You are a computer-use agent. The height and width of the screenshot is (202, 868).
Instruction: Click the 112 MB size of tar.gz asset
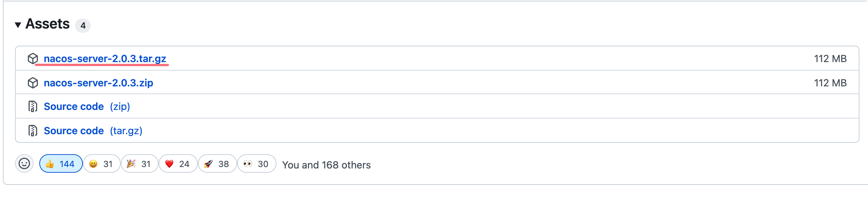click(830, 59)
